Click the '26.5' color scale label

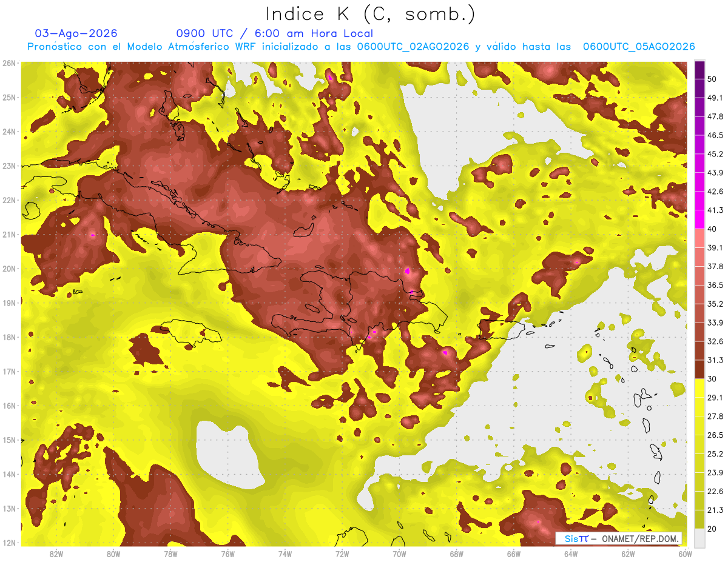pos(715,435)
